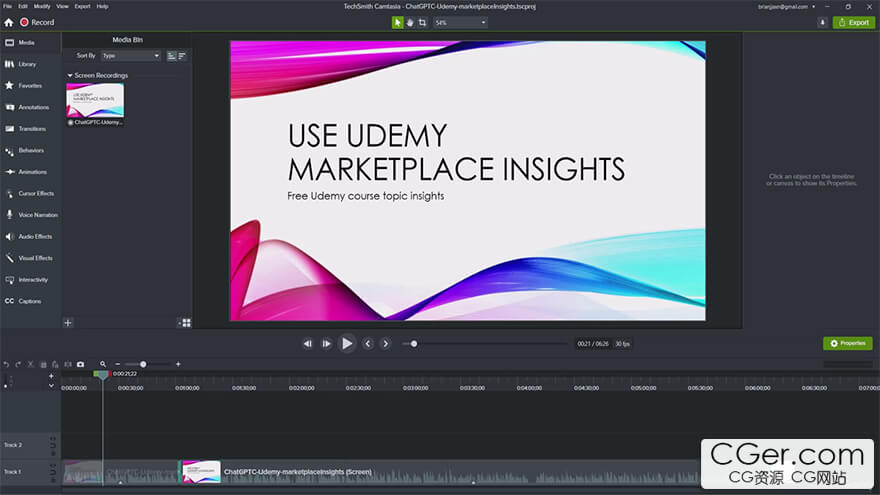
Task: Open the Cursor Effects panel
Action: tap(30, 194)
